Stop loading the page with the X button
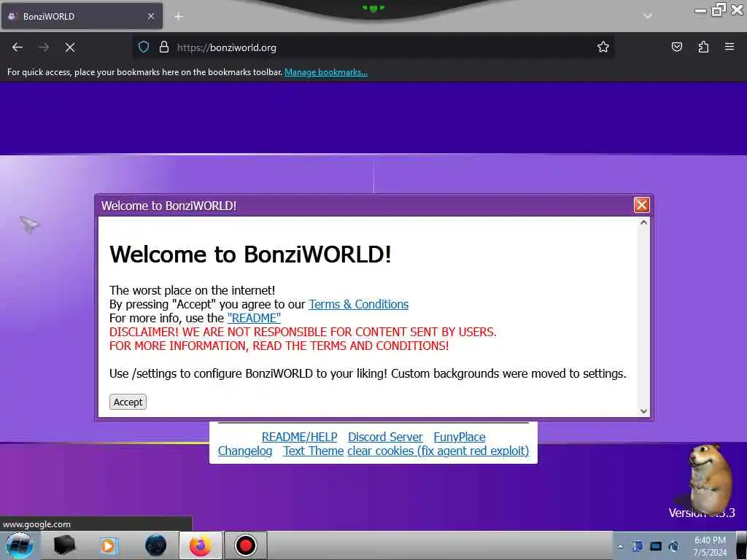 tap(70, 47)
